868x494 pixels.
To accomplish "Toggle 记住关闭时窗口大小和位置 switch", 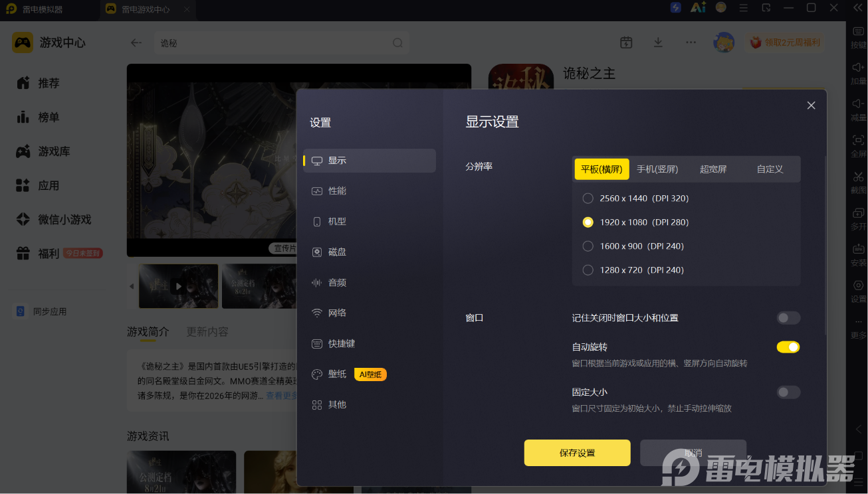I will click(788, 318).
